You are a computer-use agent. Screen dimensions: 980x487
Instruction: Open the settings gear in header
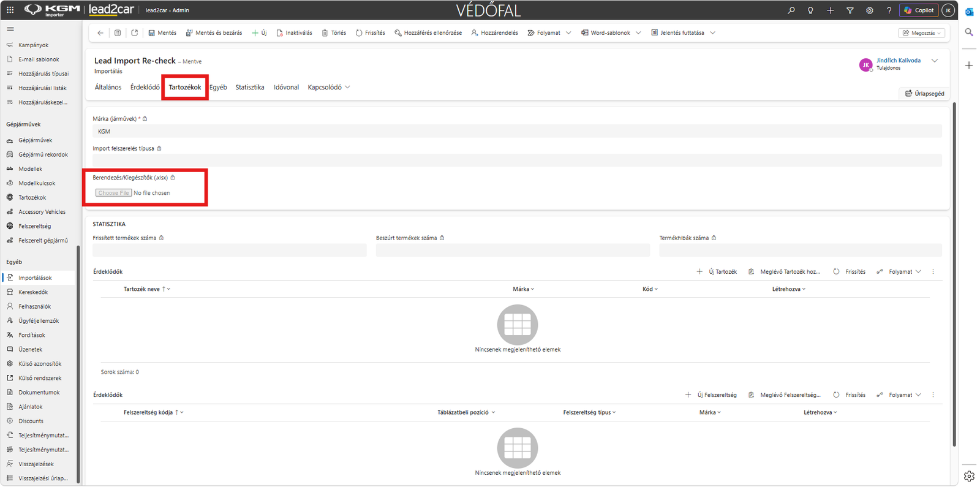click(x=869, y=10)
